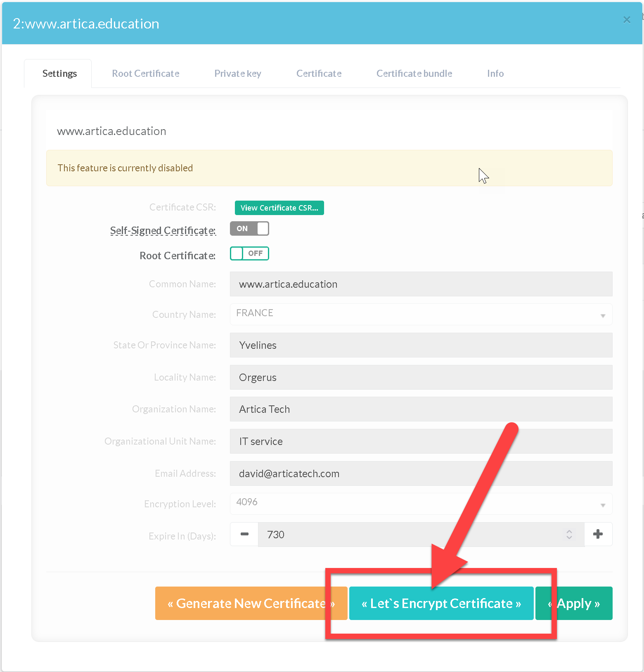Image resolution: width=644 pixels, height=672 pixels.
Task: Focus the Email Address field
Action: point(421,473)
